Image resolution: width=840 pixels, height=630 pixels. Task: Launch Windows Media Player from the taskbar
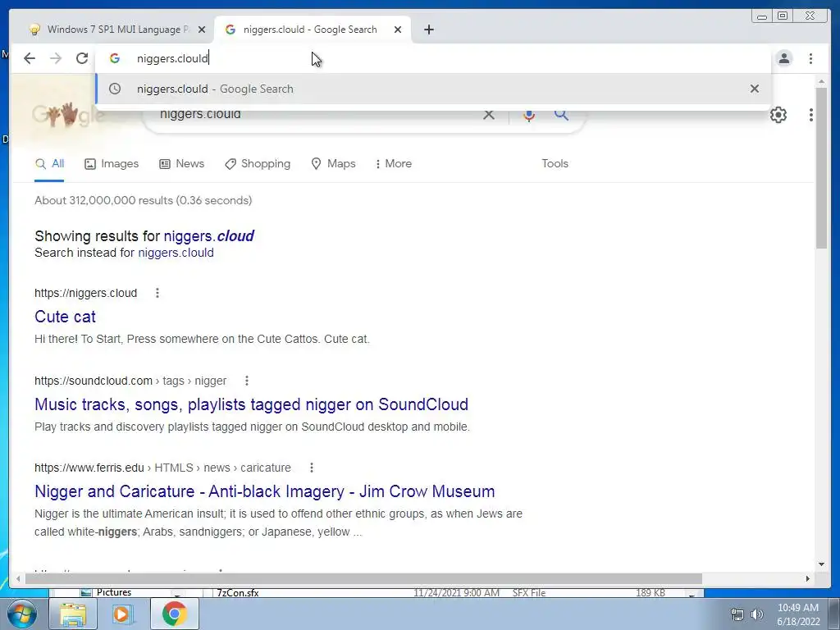point(122,614)
